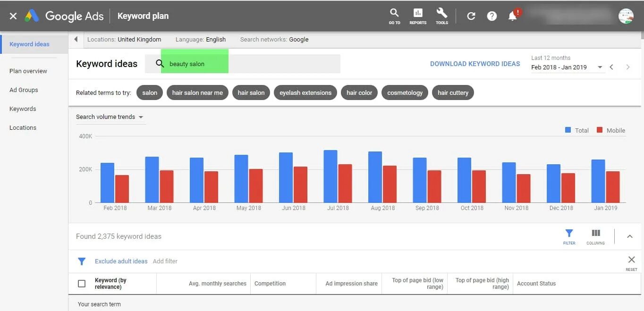Open the Tools icon
The image size is (644, 311).
click(x=442, y=16)
